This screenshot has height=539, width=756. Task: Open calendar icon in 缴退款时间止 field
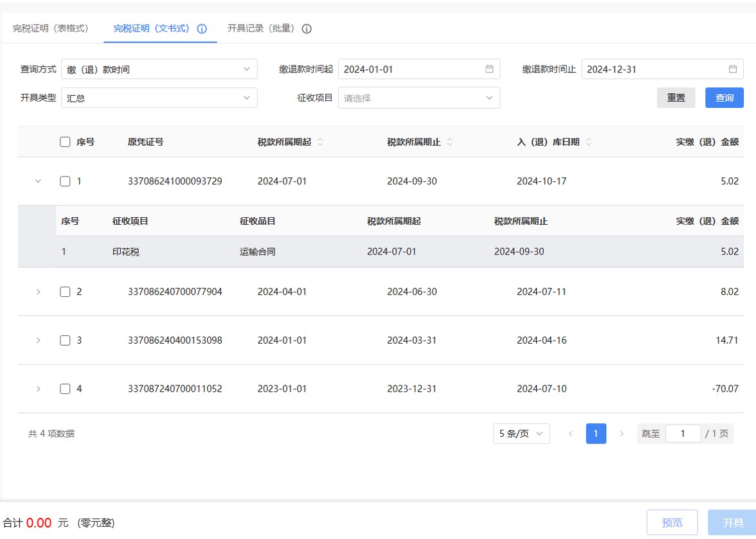pos(733,69)
